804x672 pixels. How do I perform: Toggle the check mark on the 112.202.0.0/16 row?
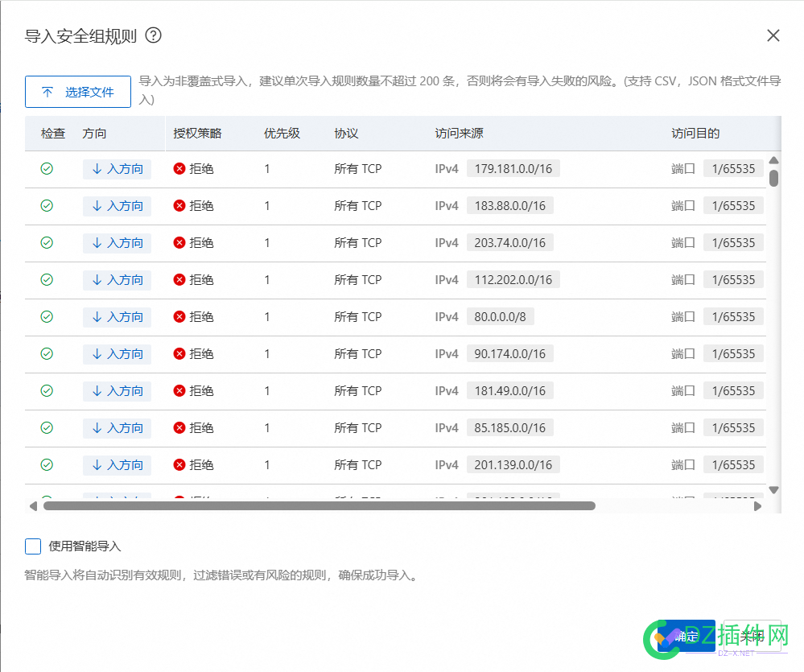pos(47,279)
